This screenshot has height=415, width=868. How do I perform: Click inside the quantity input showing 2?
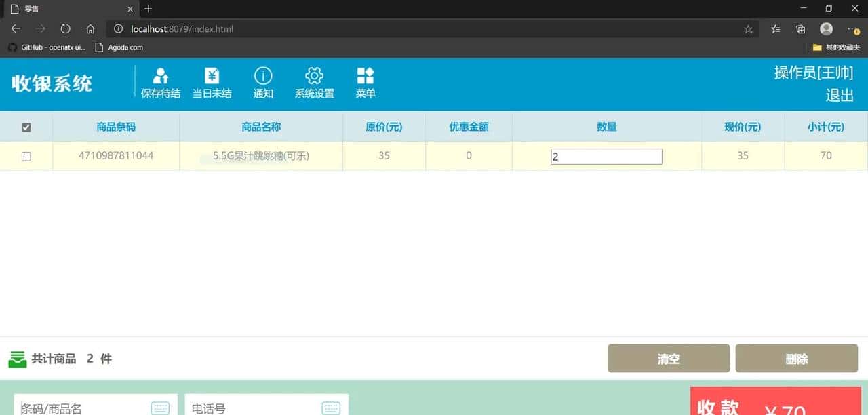click(606, 156)
